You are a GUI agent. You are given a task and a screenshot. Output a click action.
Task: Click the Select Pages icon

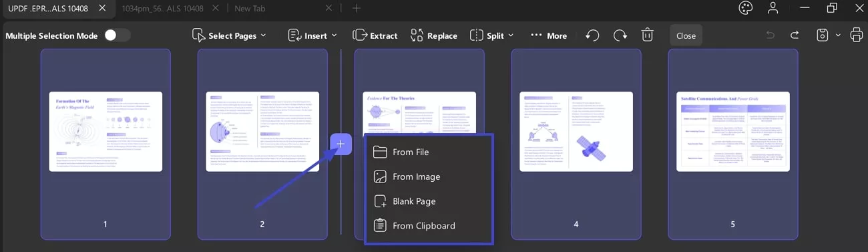coord(198,35)
